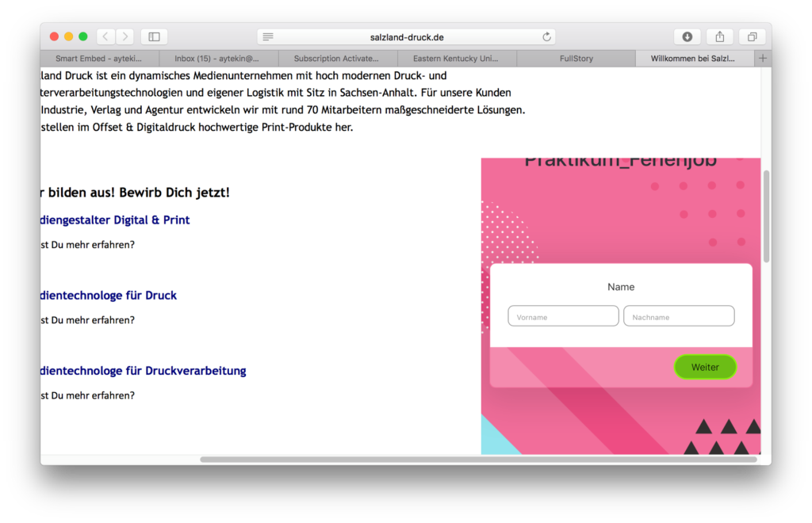This screenshot has height=523, width=812.
Task: Open Mediengestalter Digital & Print link
Action: click(x=115, y=220)
